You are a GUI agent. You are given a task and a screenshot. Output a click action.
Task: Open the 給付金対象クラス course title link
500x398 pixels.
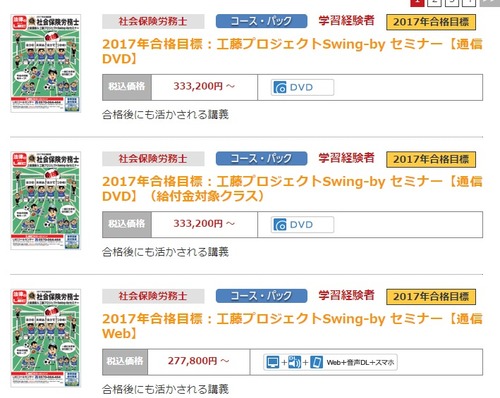[x=292, y=189]
